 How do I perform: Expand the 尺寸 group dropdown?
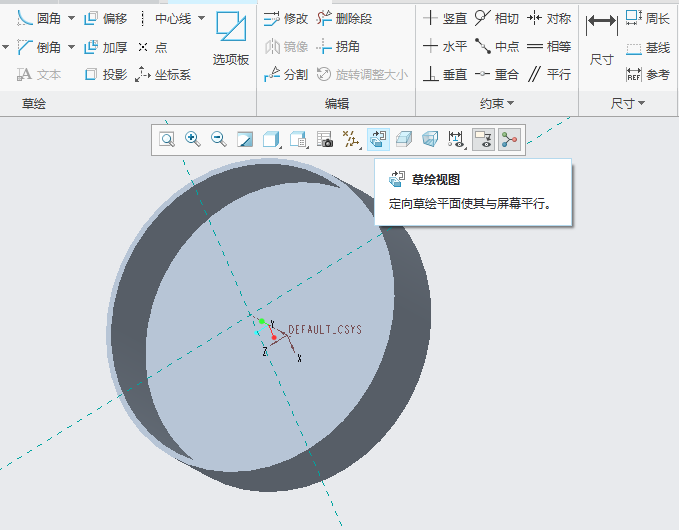(x=627, y=103)
